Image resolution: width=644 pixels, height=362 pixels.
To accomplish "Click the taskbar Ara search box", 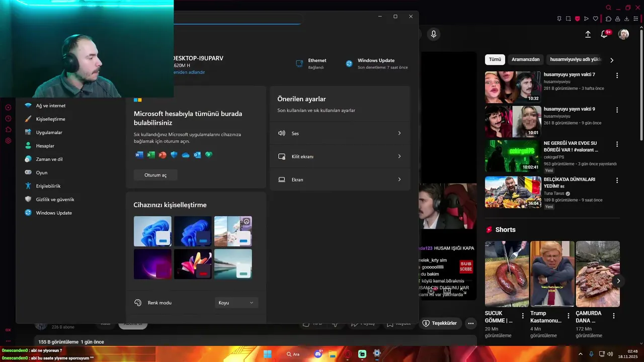I will (x=293, y=354).
